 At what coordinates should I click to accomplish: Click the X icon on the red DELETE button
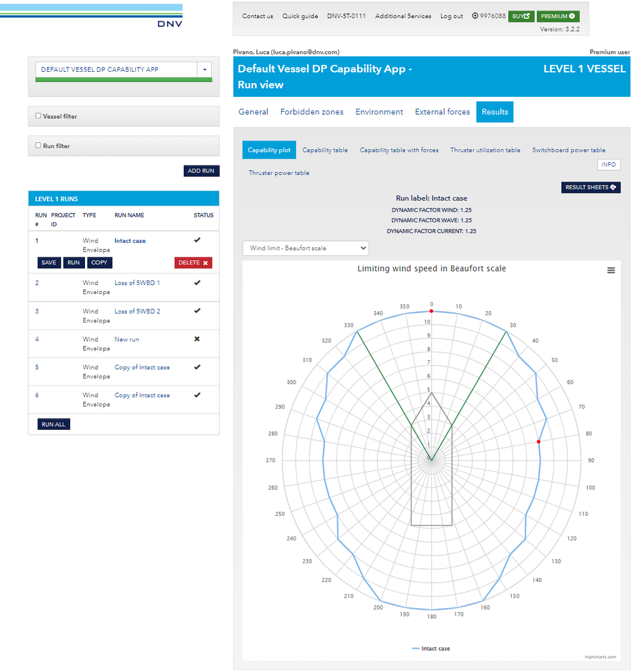pyautogui.click(x=205, y=262)
